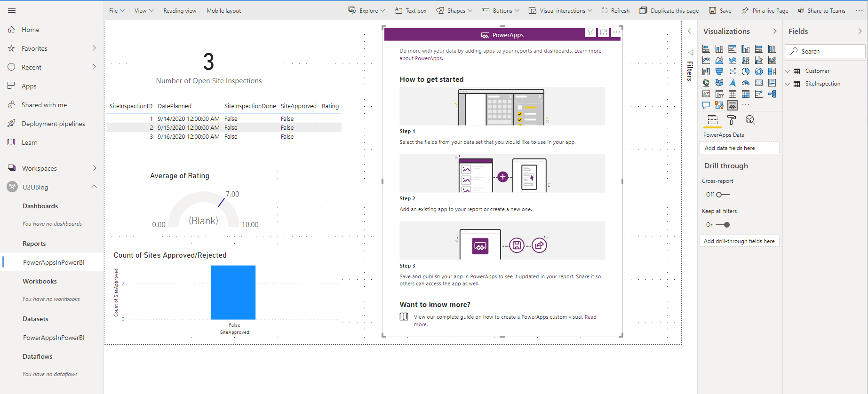Click focus mode icon on PowerApps visual
This screenshot has width=868, height=394.
pos(604,32)
